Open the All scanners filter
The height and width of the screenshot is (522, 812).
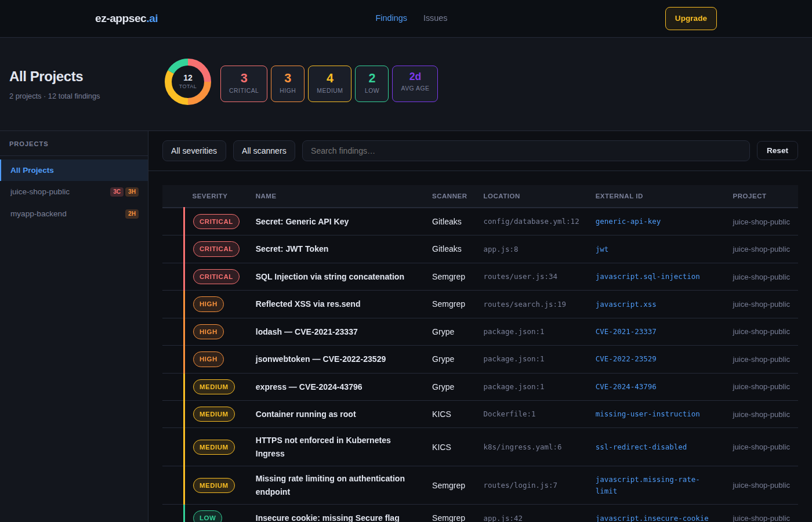pyautogui.click(x=264, y=150)
